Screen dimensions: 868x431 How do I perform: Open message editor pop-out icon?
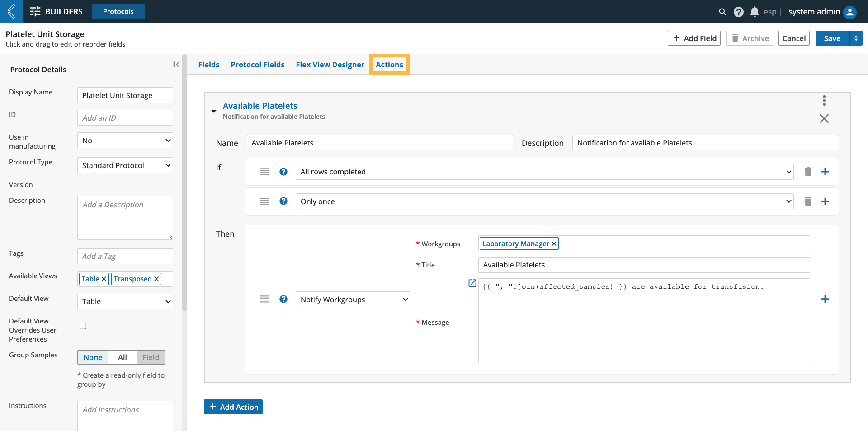pyautogui.click(x=472, y=283)
